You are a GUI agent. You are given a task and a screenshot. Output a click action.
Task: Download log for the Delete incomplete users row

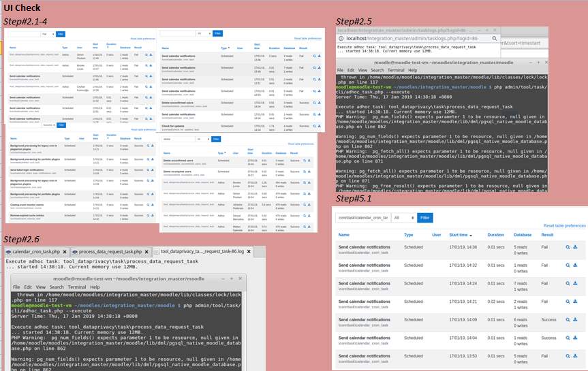click(x=309, y=172)
